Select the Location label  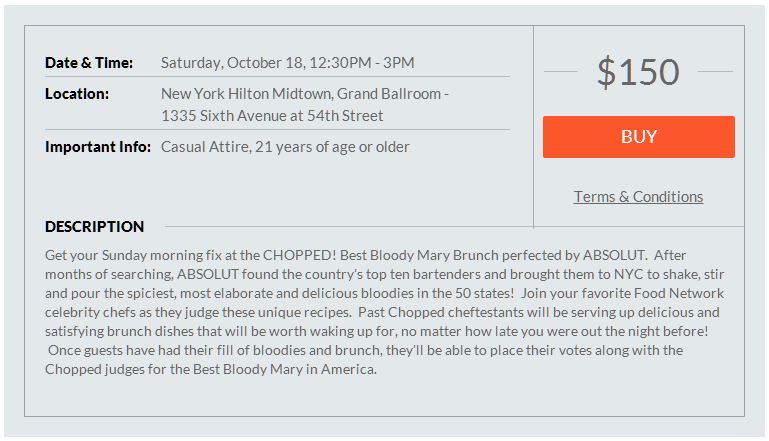tap(77, 94)
